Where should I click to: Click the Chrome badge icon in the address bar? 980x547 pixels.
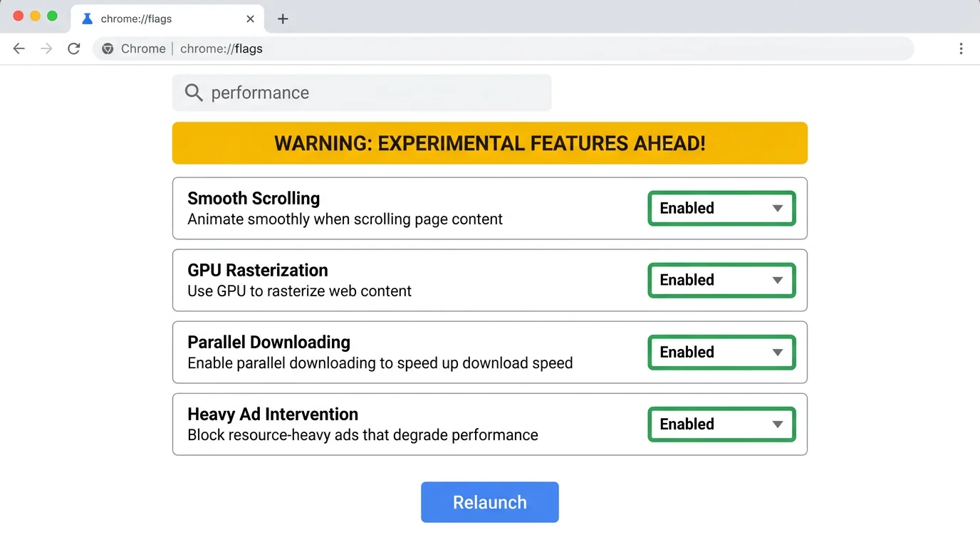108,48
